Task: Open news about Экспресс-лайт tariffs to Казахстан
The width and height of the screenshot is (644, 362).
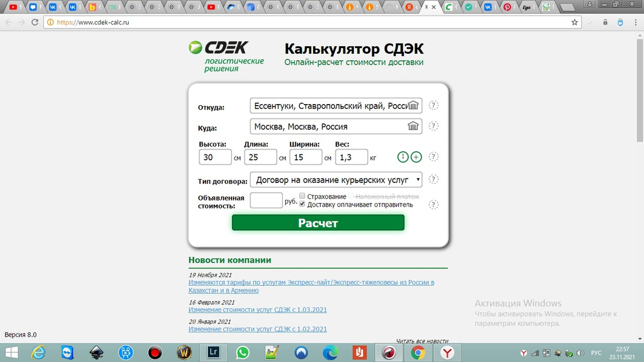Action: coord(311,286)
